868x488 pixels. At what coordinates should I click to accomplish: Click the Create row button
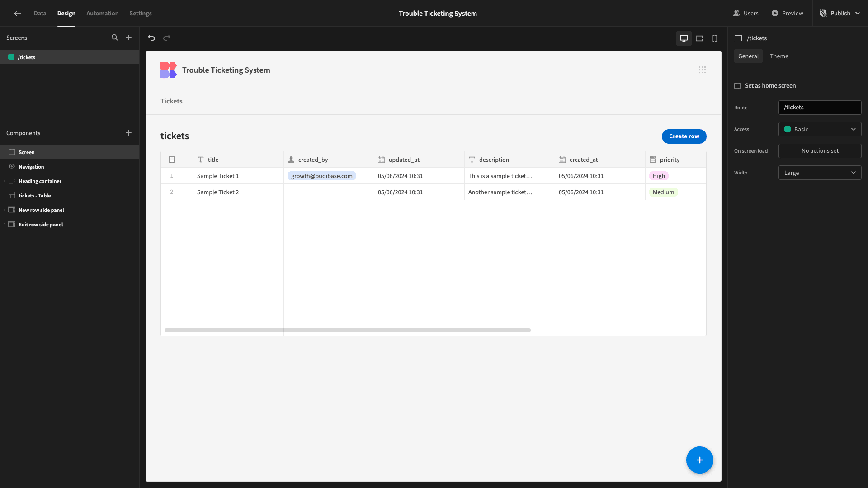[684, 136]
